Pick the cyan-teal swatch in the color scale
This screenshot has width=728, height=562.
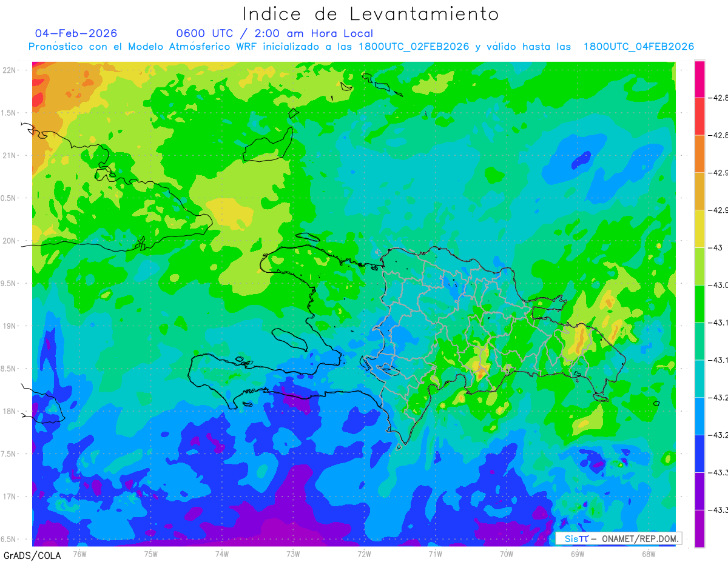[699, 378]
